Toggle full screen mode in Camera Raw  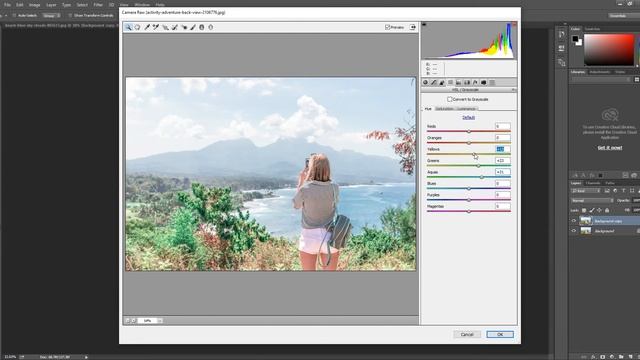point(413,27)
